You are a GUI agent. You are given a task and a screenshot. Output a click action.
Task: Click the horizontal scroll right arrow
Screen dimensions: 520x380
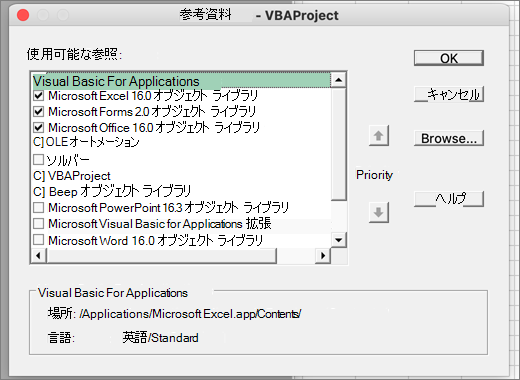coord(323,256)
